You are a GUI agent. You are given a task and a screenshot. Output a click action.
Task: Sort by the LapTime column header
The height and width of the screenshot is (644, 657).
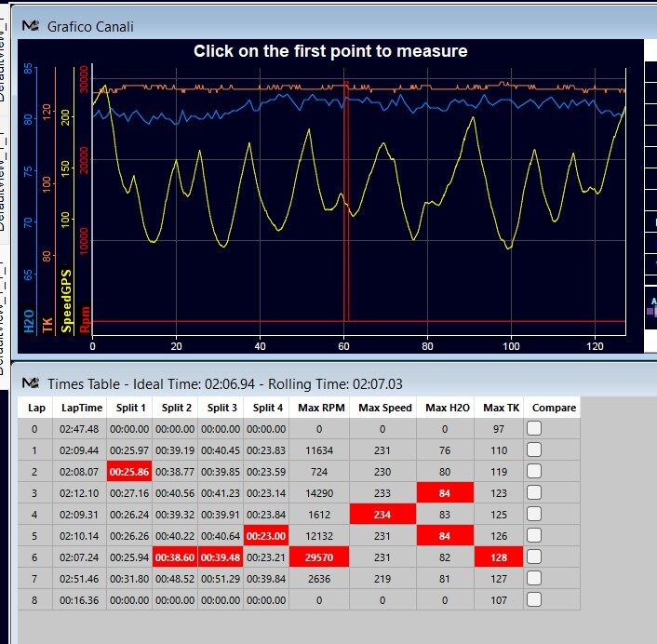[x=82, y=408]
